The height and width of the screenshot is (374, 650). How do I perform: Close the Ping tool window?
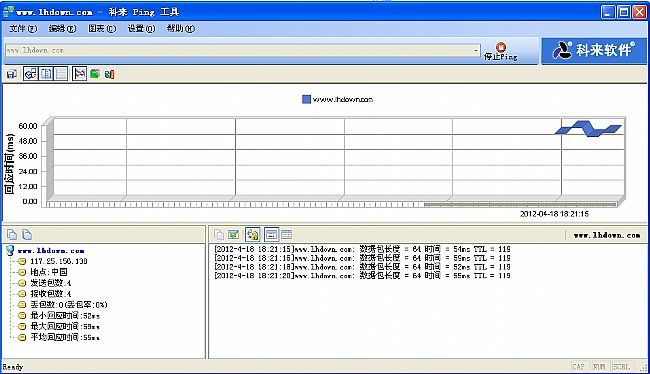[x=639, y=12]
